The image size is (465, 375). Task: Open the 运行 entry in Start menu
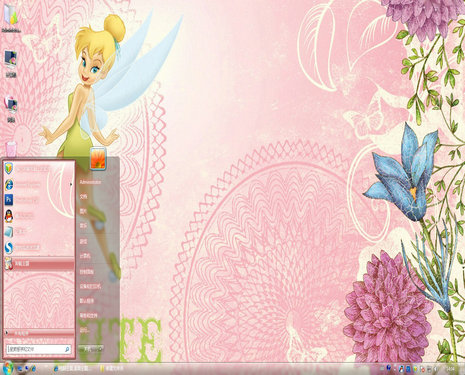[x=84, y=330]
